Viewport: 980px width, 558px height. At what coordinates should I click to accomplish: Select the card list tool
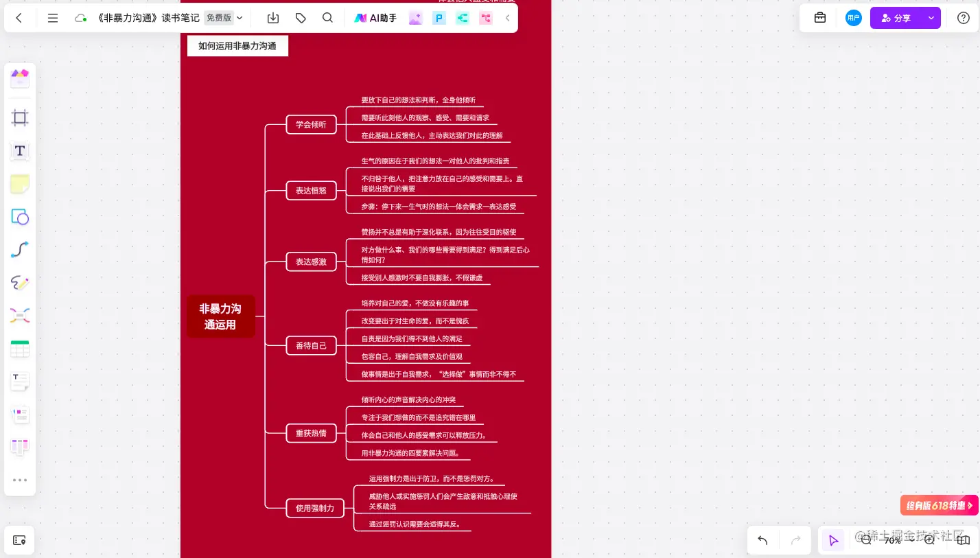point(20,415)
